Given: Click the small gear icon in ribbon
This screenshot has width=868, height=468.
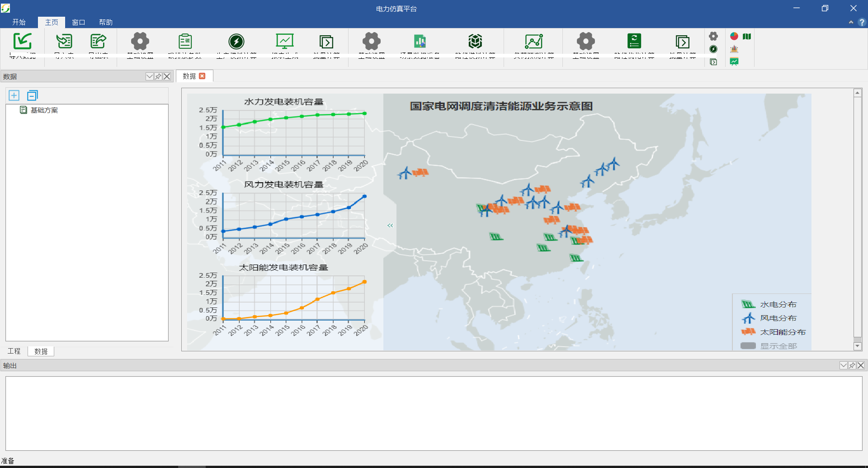Looking at the screenshot, I should 713,36.
